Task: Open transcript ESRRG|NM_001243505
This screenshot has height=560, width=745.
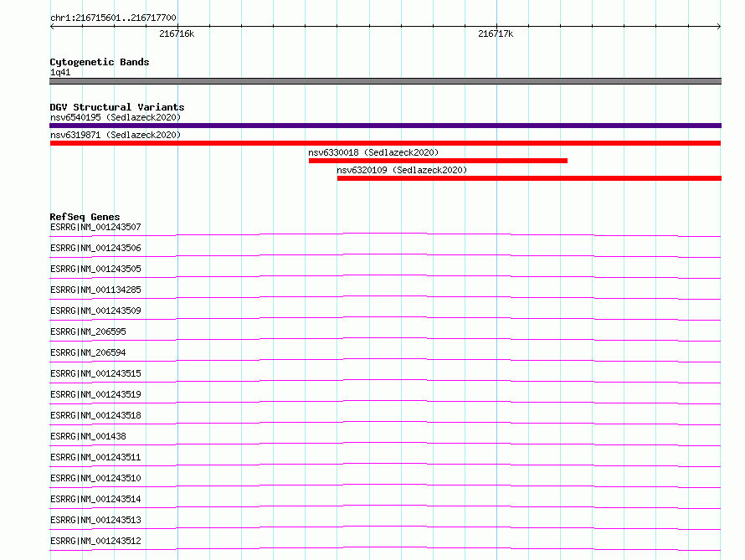Action: tap(95, 269)
